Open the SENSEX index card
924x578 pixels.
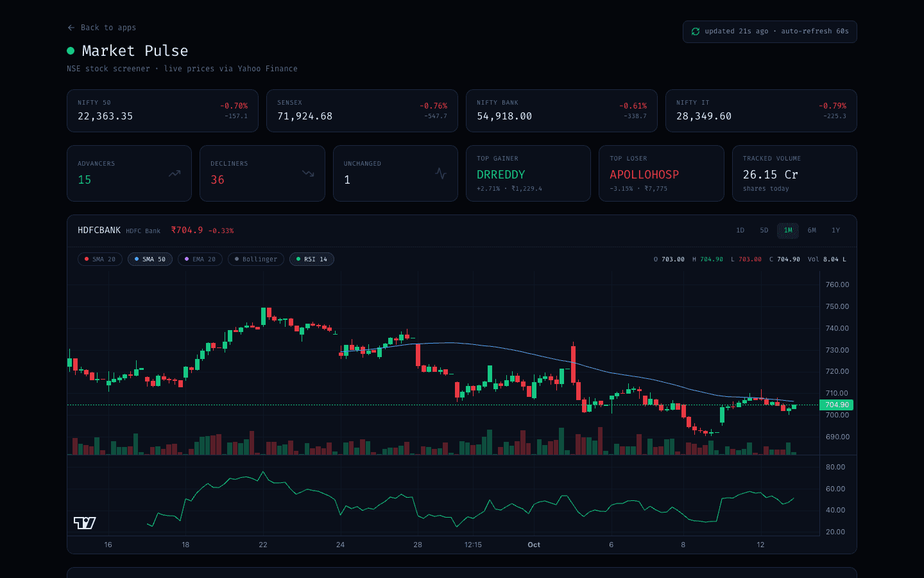(x=362, y=111)
